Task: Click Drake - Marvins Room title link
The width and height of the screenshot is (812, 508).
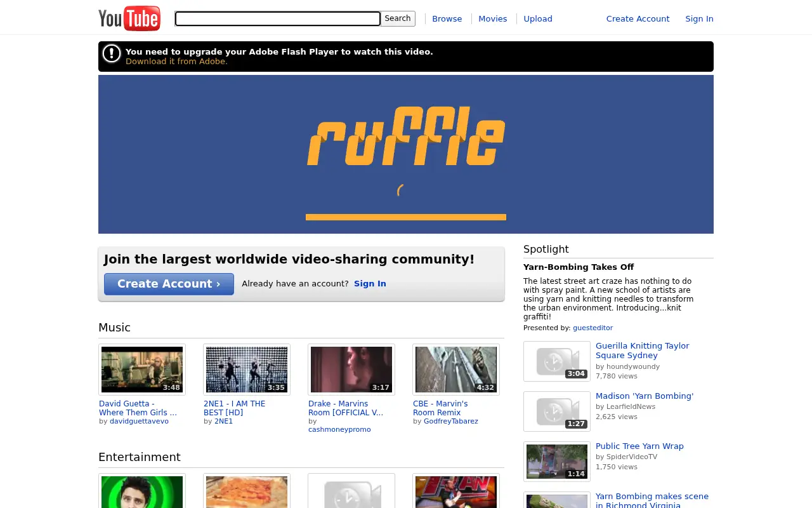Action: tap(346, 408)
